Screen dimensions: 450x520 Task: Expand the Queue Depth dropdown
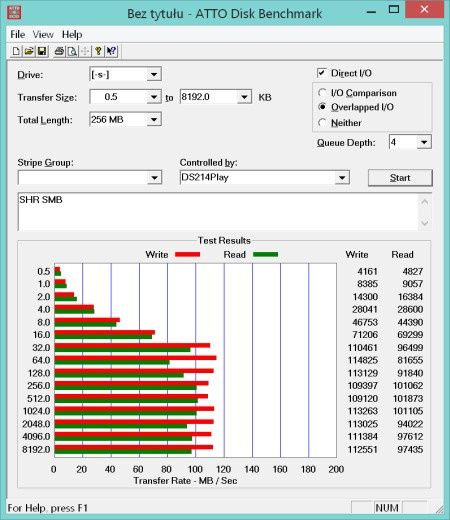424,142
